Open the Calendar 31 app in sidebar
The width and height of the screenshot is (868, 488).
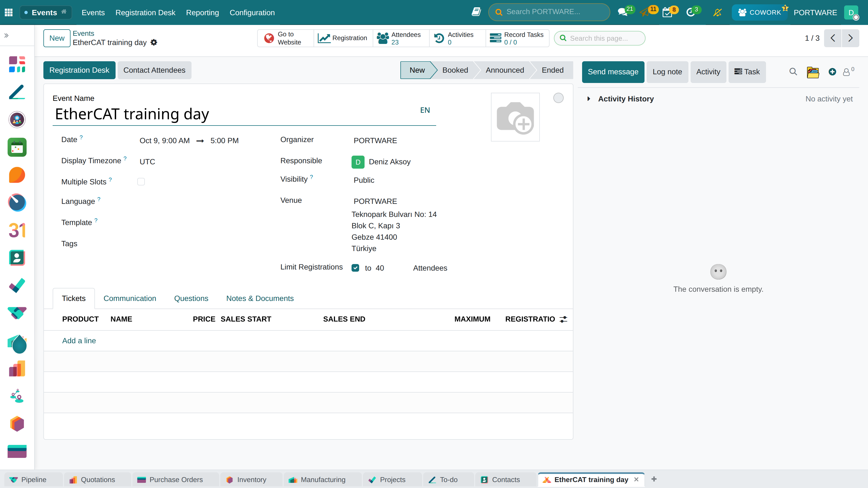(x=17, y=230)
